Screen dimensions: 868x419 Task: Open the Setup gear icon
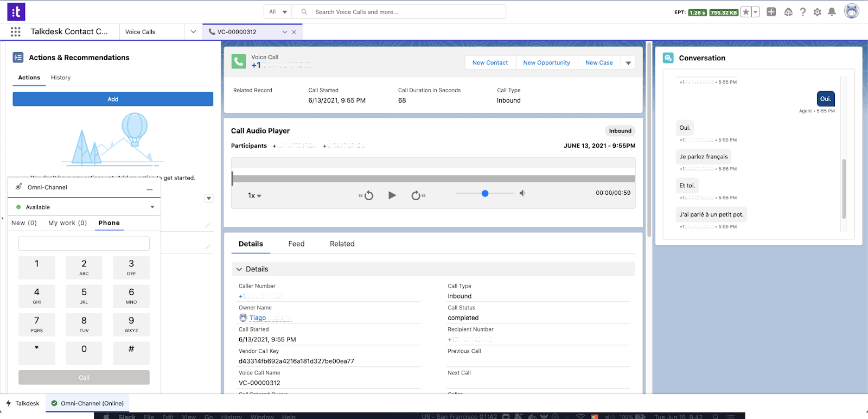tap(817, 12)
